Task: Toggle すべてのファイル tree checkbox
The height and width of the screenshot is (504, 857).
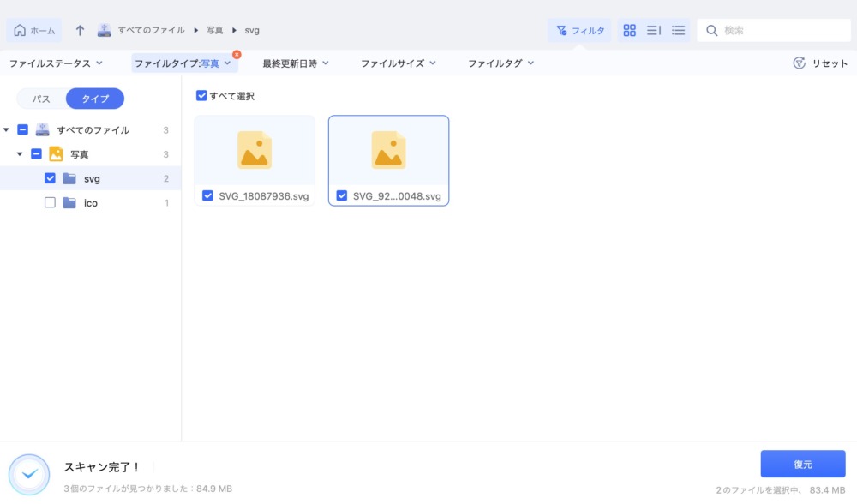Action: click(22, 129)
